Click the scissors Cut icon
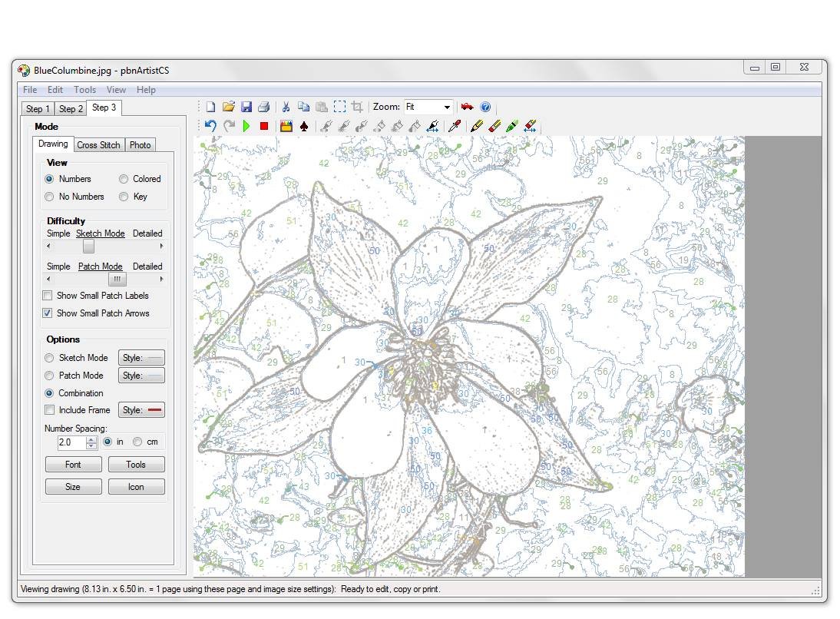 [x=286, y=107]
